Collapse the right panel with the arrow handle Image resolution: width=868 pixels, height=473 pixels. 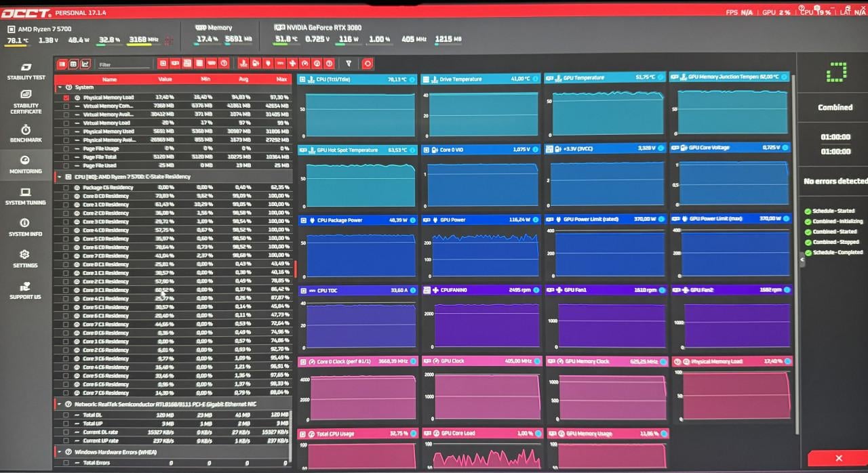(x=801, y=259)
